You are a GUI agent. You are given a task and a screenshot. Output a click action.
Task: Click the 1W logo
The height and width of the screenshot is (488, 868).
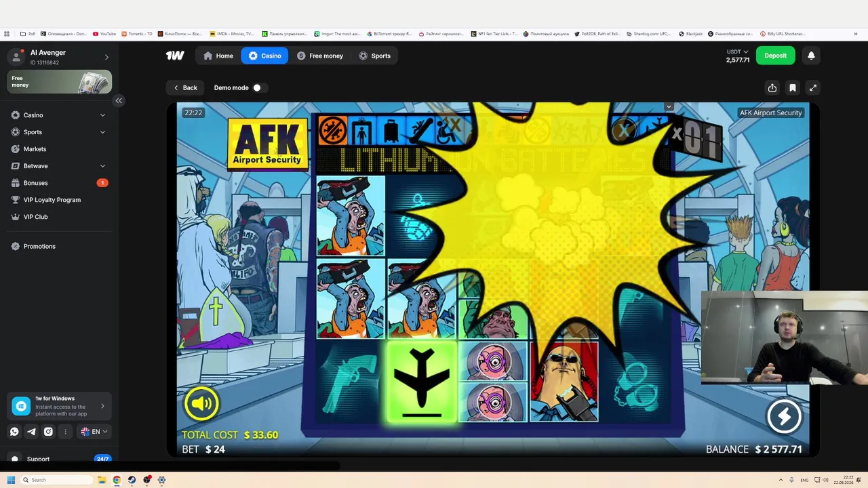tap(175, 56)
